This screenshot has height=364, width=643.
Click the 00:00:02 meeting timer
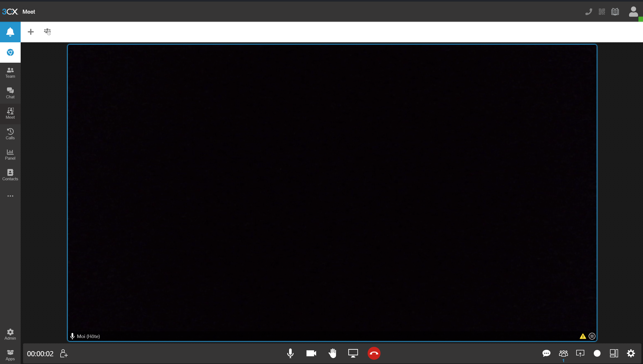point(40,354)
